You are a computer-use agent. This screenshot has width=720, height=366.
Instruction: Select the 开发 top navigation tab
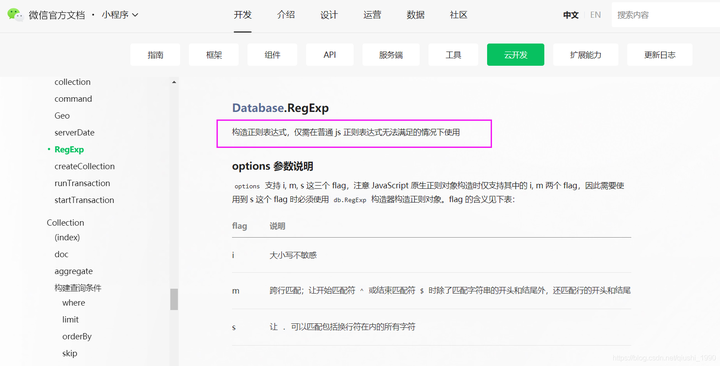242,15
